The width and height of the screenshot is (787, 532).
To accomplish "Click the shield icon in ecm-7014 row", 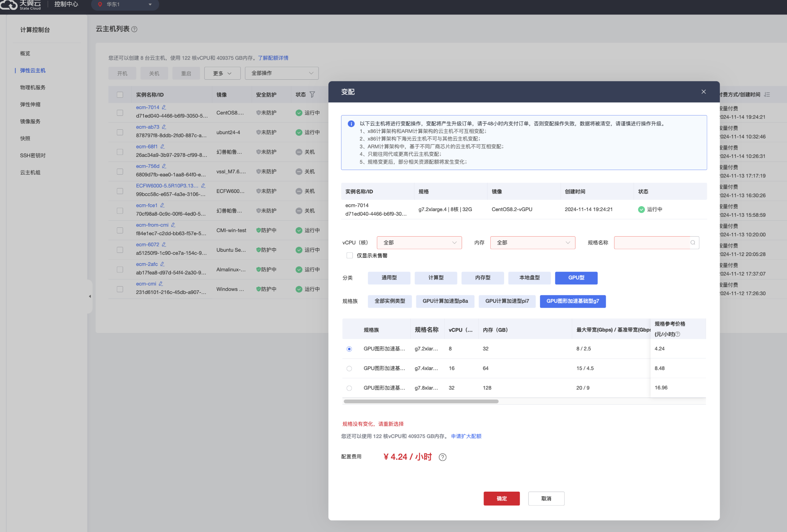I will 258,113.
